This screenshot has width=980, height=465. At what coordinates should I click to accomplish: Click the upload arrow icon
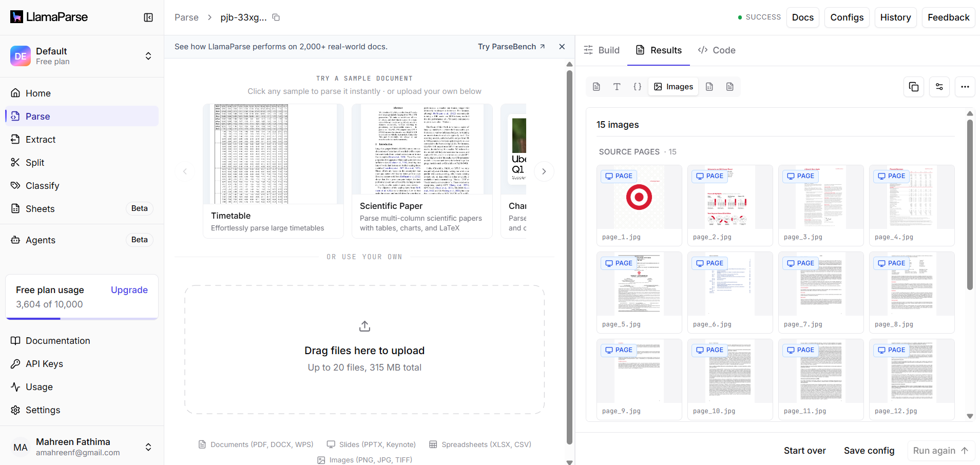pyautogui.click(x=364, y=326)
